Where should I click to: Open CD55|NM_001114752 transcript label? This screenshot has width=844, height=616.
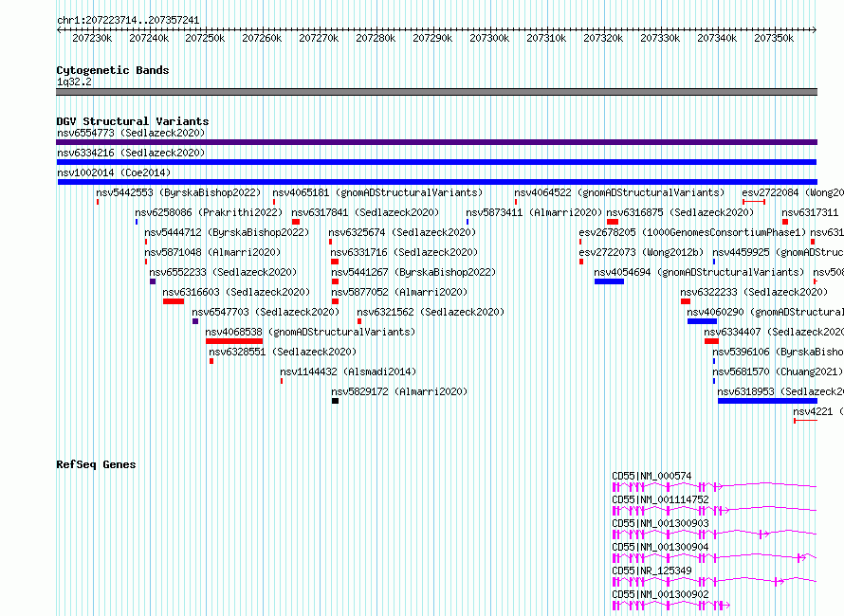click(660, 499)
